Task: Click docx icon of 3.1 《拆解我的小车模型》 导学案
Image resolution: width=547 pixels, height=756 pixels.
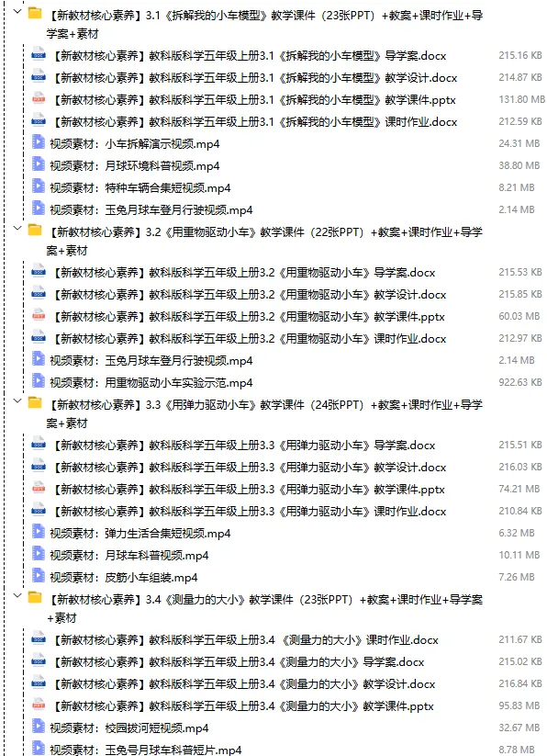Action: click(x=38, y=54)
